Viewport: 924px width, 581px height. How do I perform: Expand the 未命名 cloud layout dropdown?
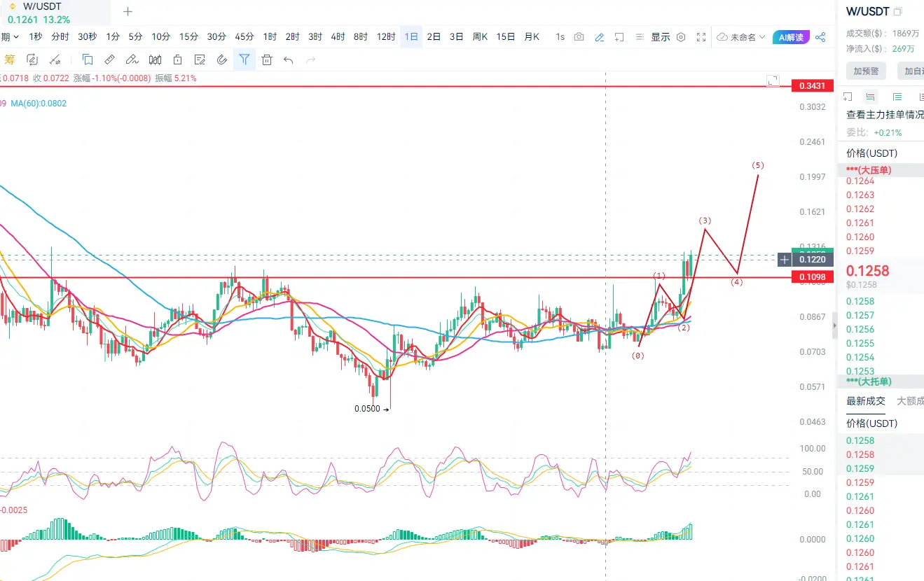[x=742, y=37]
